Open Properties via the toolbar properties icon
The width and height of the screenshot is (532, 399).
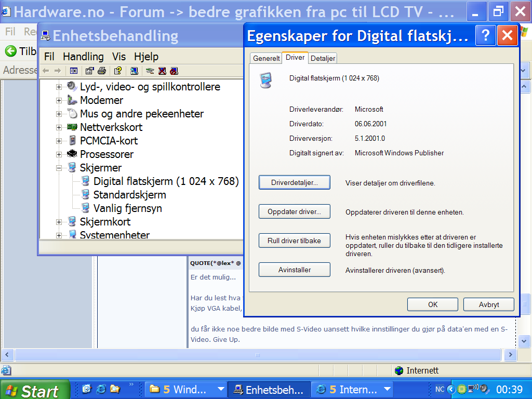point(89,71)
